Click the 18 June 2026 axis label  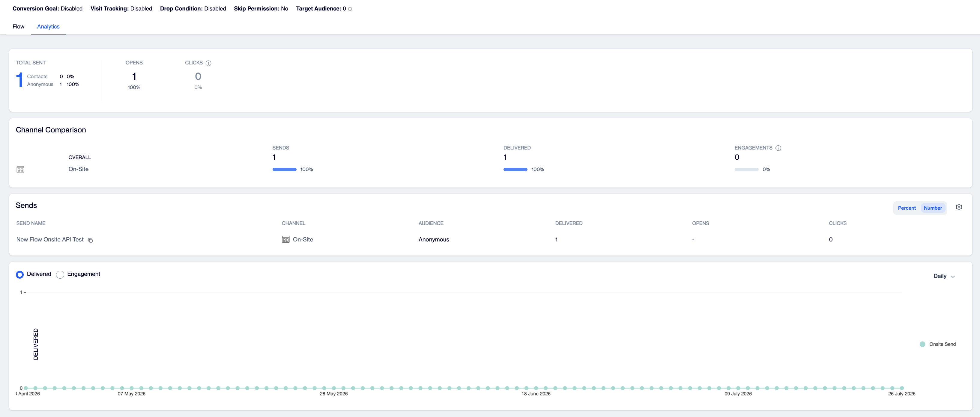[536, 394]
